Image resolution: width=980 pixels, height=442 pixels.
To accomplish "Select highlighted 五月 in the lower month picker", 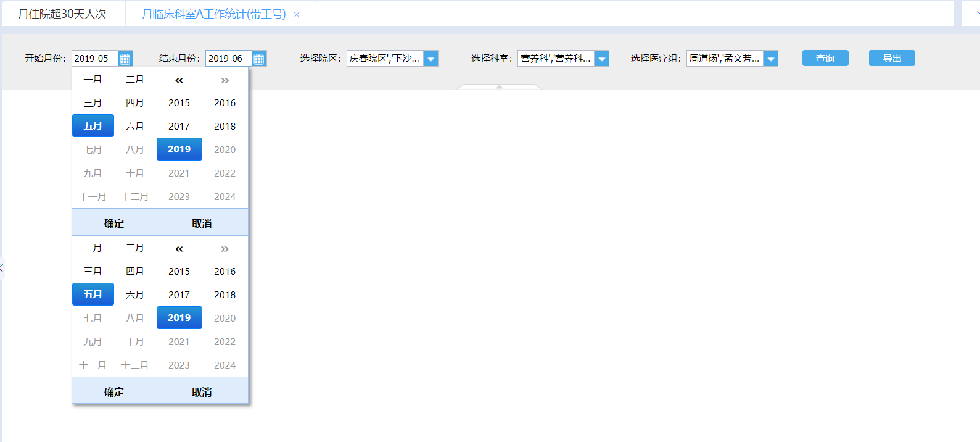I will coord(93,294).
